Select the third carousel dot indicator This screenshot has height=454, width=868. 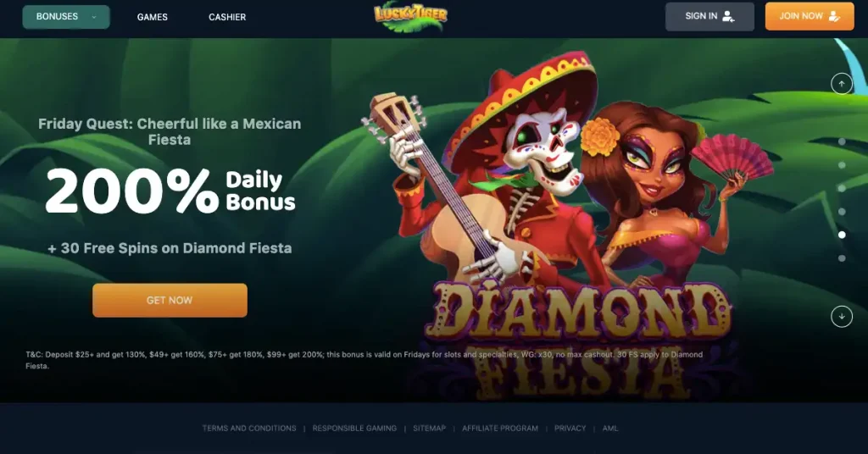pos(842,188)
